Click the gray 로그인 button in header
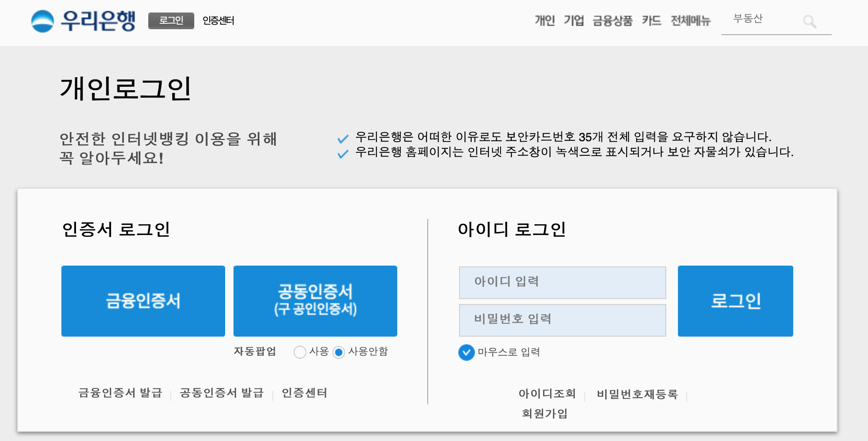Image resolution: width=868 pixels, height=441 pixels. click(171, 20)
